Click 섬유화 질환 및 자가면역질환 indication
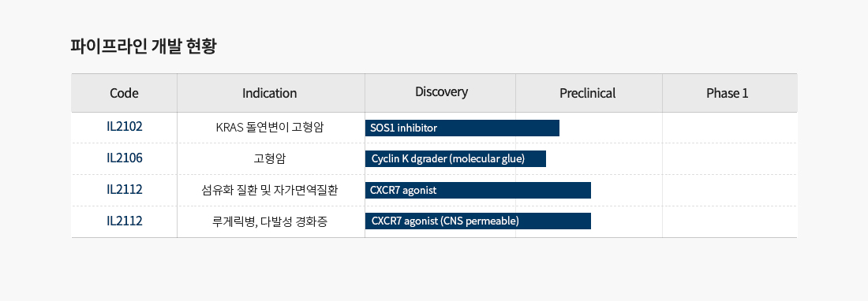 click(x=270, y=191)
